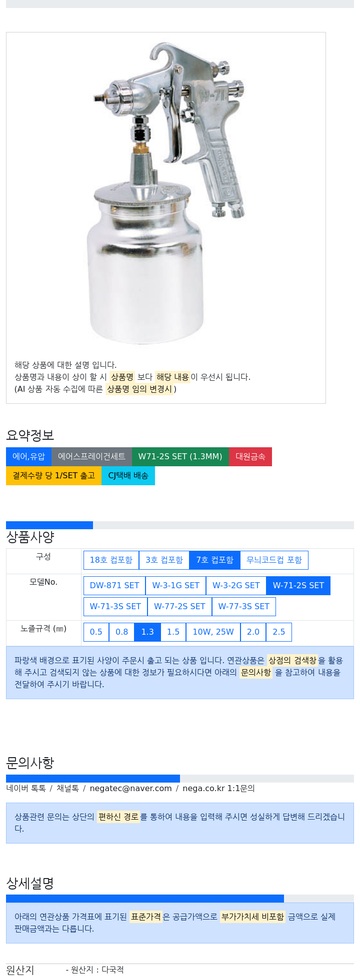Screen dimensions: 360x980
Task: Select nozzle size 1.5
Action: click(x=173, y=632)
